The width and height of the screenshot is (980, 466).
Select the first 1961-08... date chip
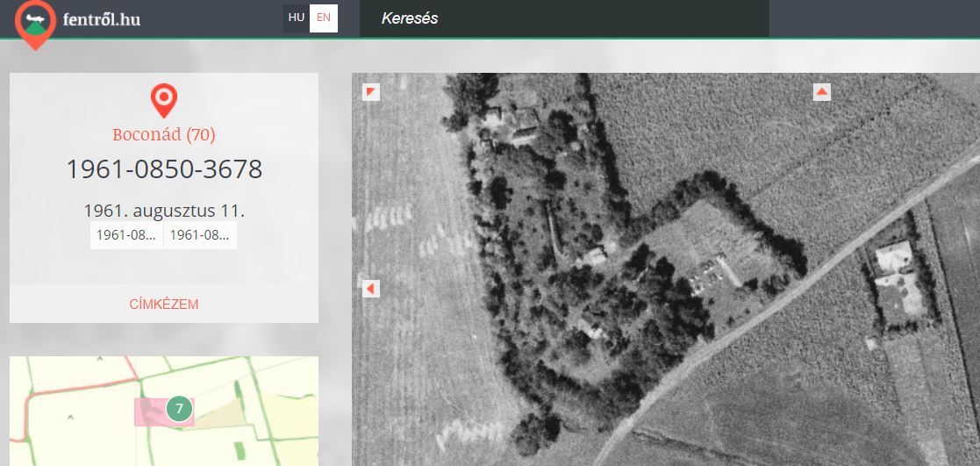pos(127,236)
